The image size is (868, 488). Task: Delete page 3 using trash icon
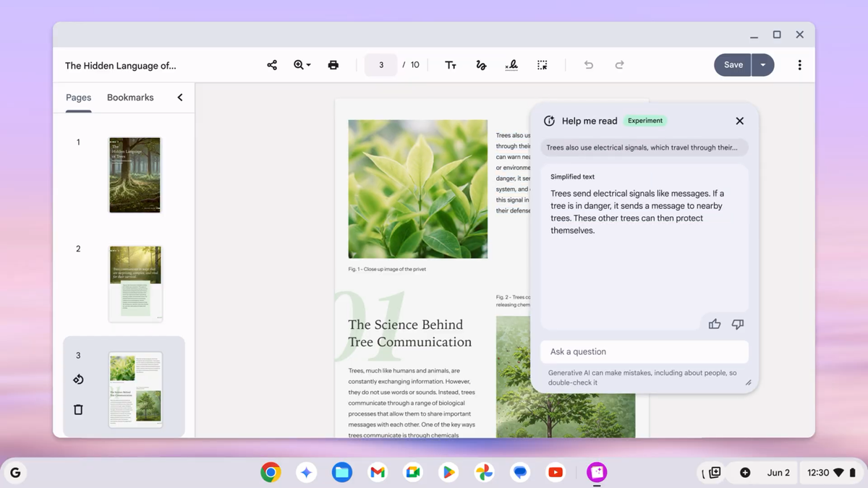78,410
